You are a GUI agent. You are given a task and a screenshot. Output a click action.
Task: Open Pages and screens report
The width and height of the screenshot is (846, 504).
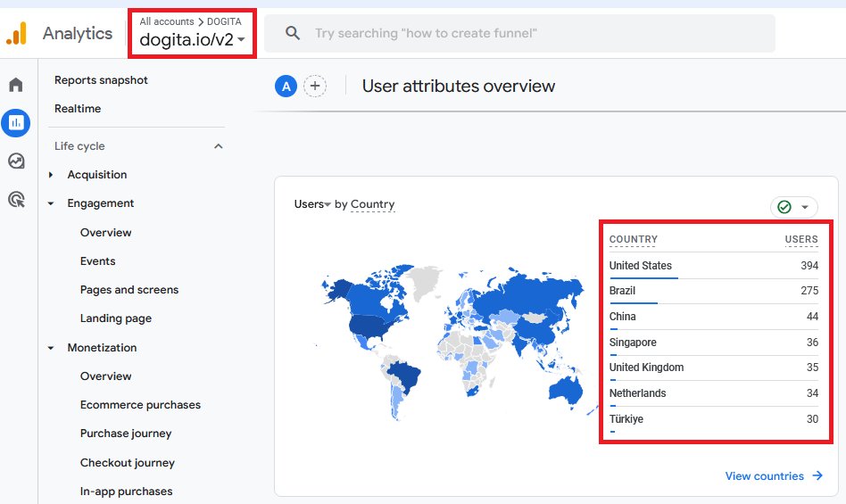coord(129,289)
